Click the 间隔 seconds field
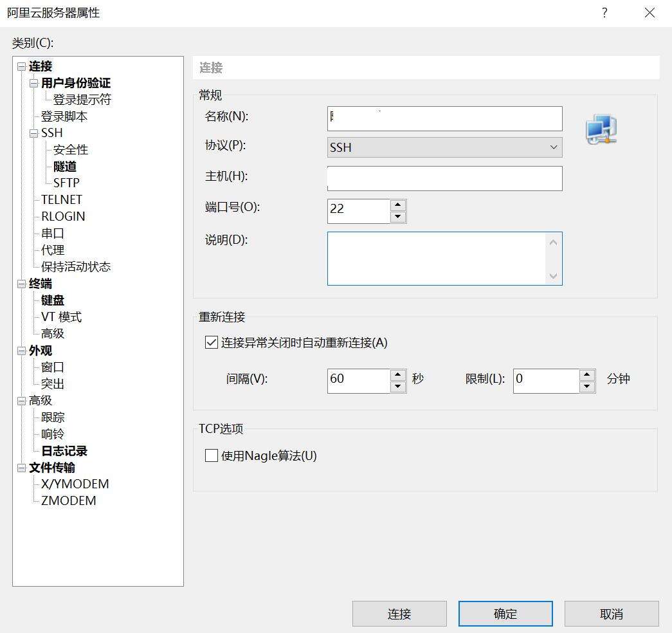 (359, 381)
